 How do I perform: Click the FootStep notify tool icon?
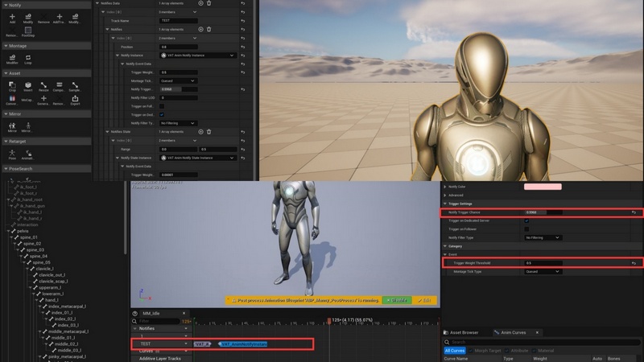point(28,28)
